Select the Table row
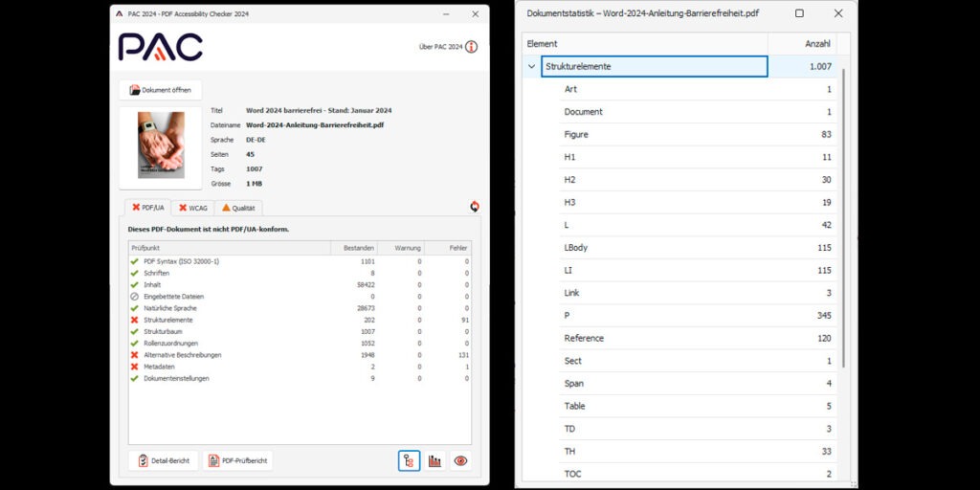The height and width of the screenshot is (490, 980). (x=698, y=406)
